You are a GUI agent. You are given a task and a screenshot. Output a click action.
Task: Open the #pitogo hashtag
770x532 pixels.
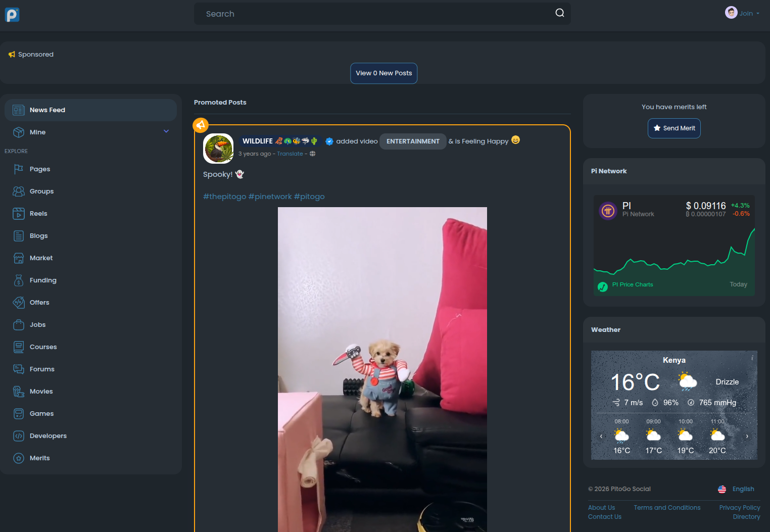309,197
